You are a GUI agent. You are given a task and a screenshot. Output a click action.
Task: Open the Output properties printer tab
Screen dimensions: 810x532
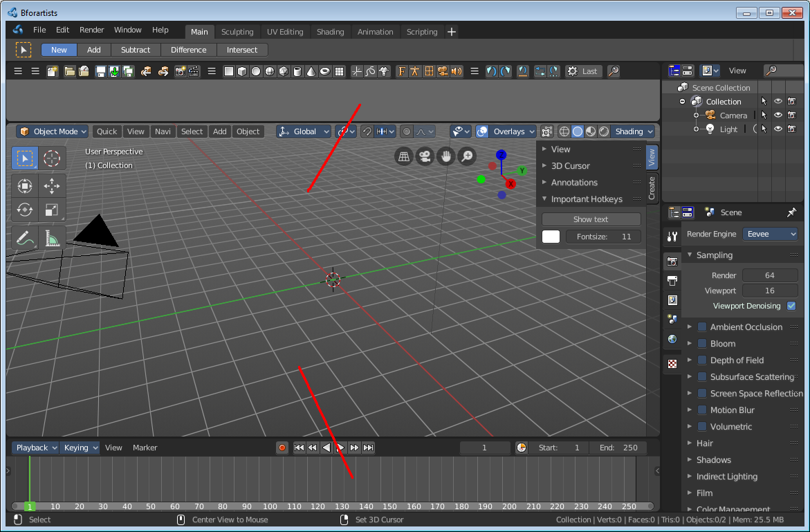(x=672, y=281)
